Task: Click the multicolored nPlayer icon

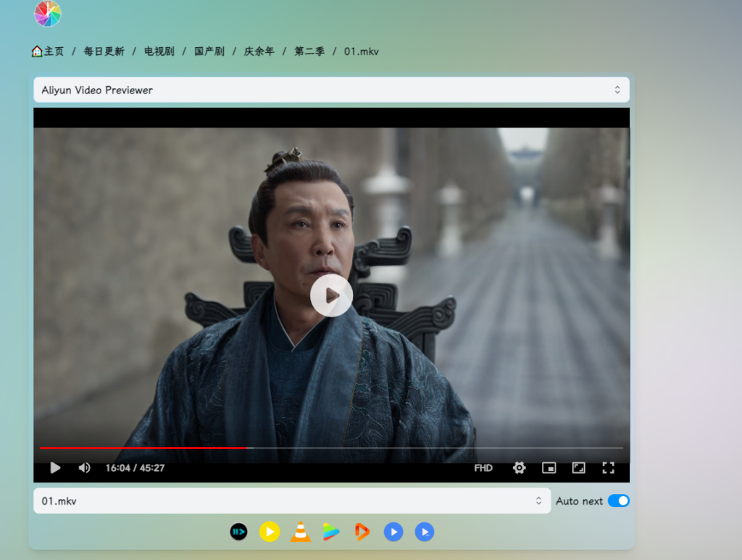Action: pyautogui.click(x=331, y=532)
